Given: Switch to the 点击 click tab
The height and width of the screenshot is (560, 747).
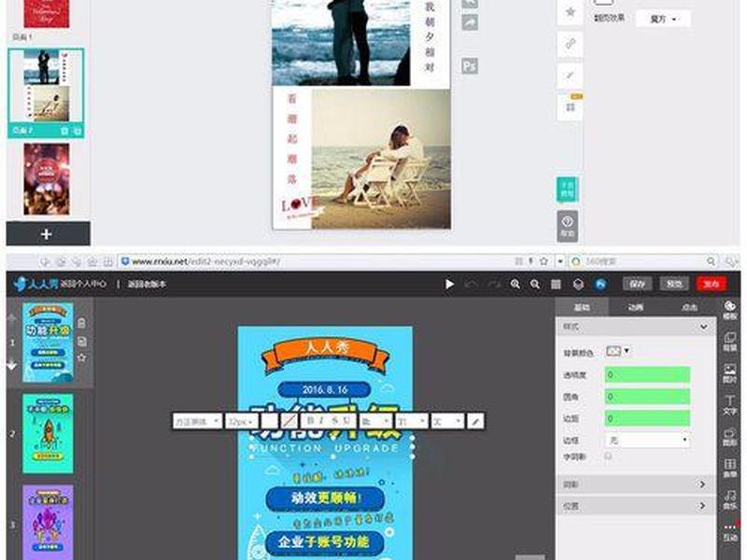Looking at the screenshot, I should pos(689,308).
